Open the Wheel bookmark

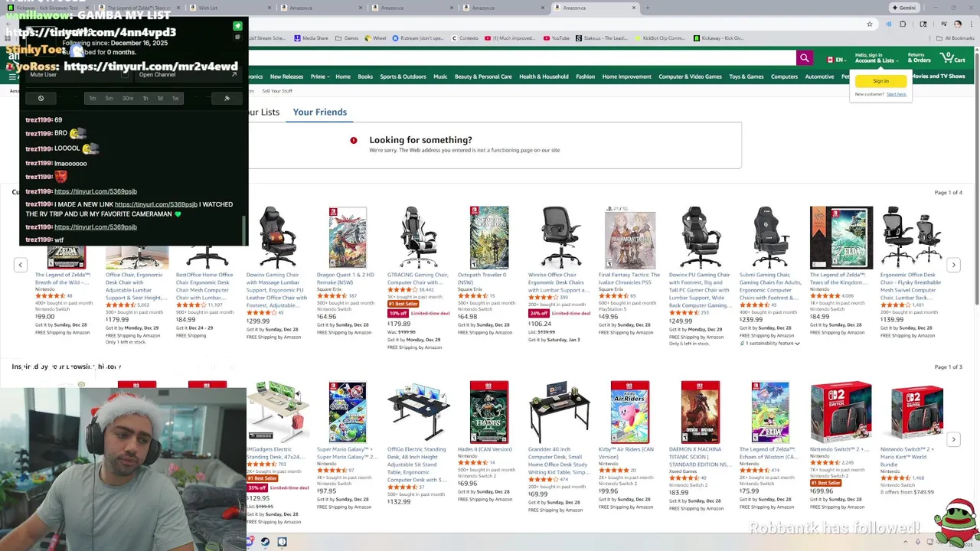375,38
